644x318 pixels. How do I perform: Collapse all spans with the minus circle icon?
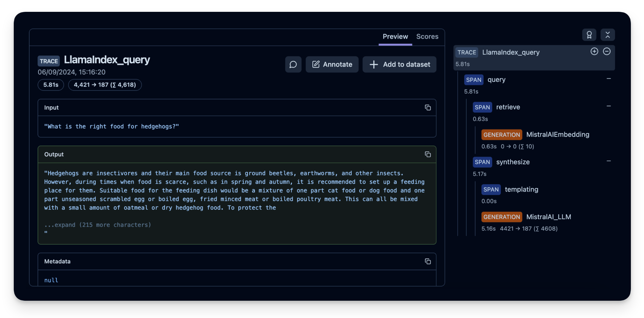(x=607, y=51)
